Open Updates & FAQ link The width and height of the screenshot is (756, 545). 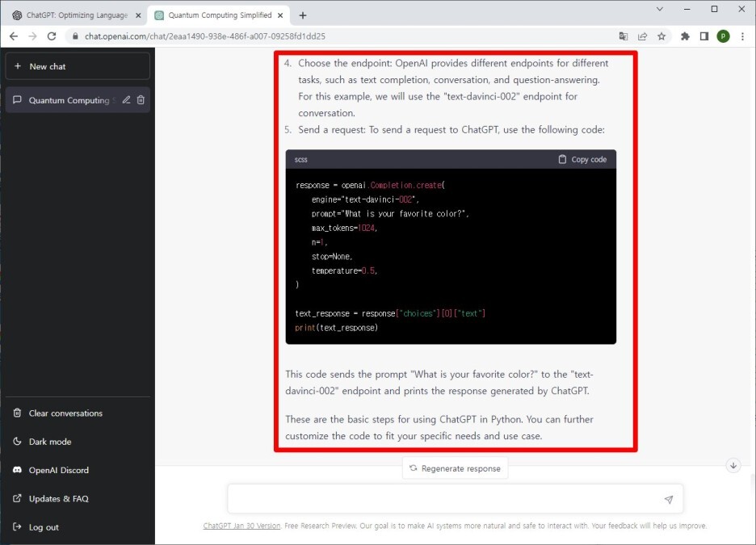[78, 498]
